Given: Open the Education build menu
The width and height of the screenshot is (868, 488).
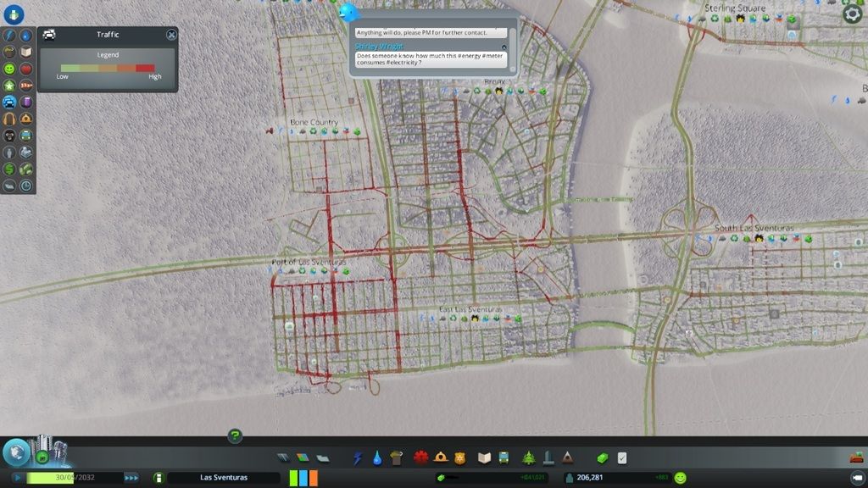Looking at the screenshot, I should (484, 458).
